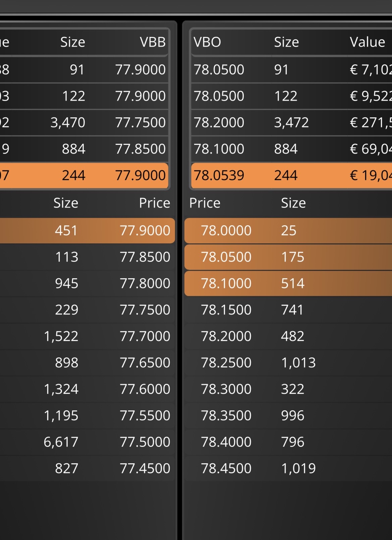392x540 pixels.
Task: Click the ask size 175
Action: (292, 257)
